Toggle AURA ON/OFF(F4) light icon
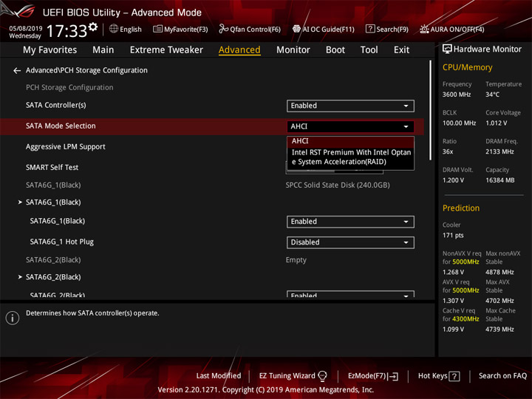532x399 pixels. (x=424, y=29)
